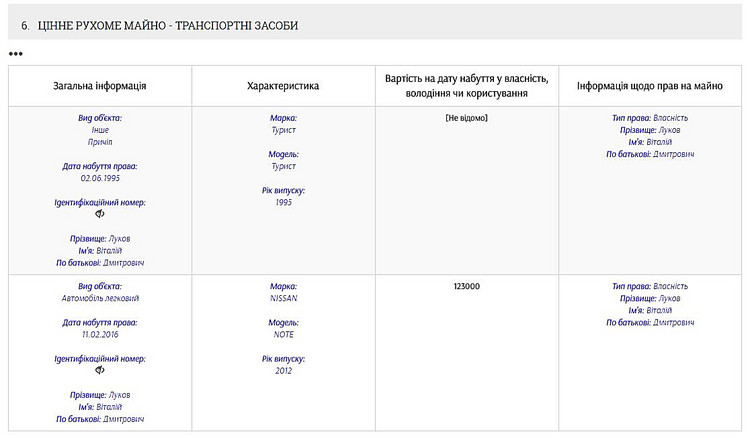Select the NOTE model text
This screenshot has width=750, height=438.
coord(283,335)
